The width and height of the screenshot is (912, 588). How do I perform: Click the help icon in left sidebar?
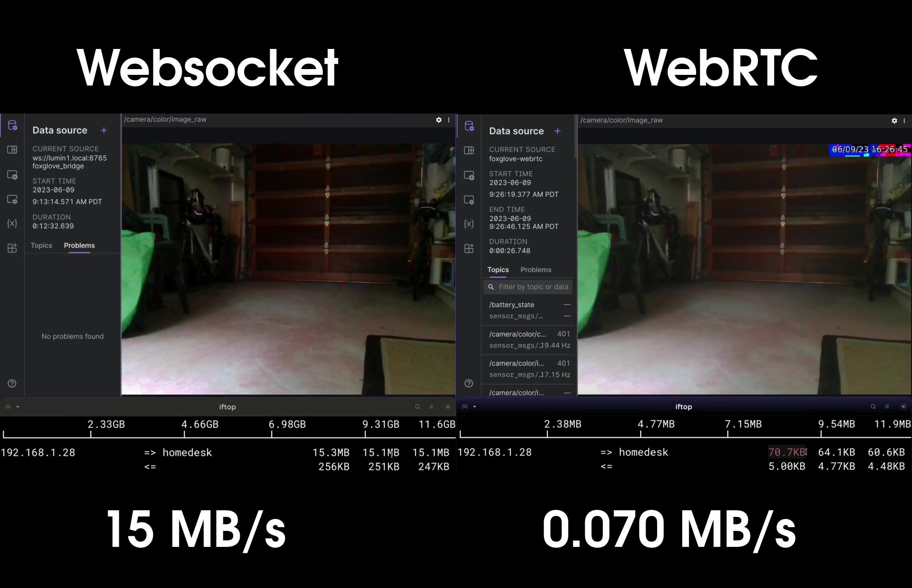tap(12, 384)
